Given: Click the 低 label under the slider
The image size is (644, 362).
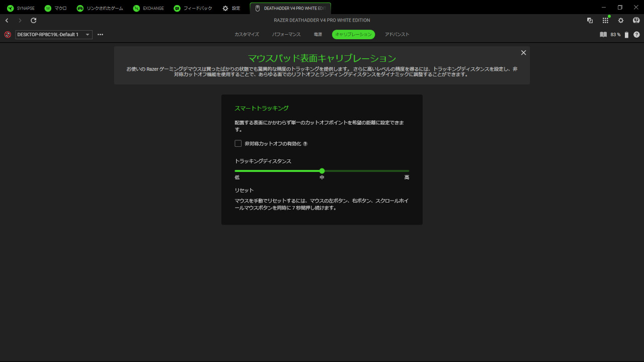Looking at the screenshot, I should pyautogui.click(x=237, y=177).
